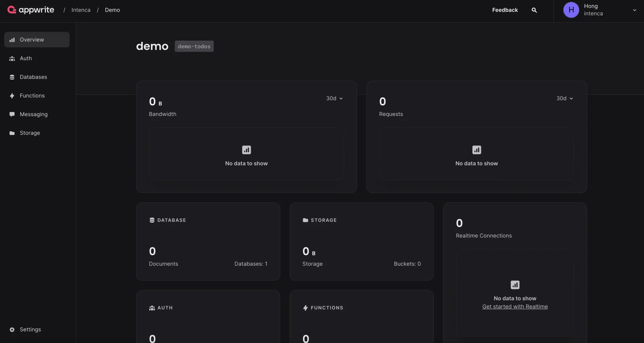Click the Demo breadcrumb item
The height and width of the screenshot is (343, 644).
coord(112,10)
